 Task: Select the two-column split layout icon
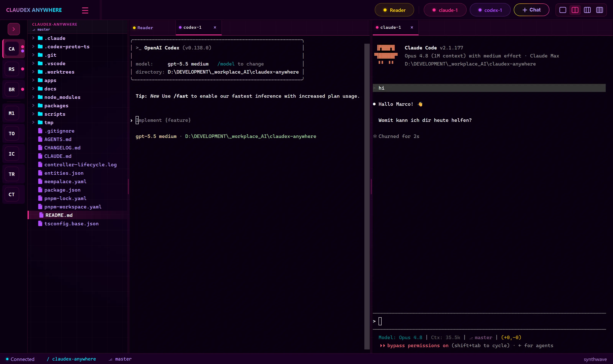pos(575,10)
